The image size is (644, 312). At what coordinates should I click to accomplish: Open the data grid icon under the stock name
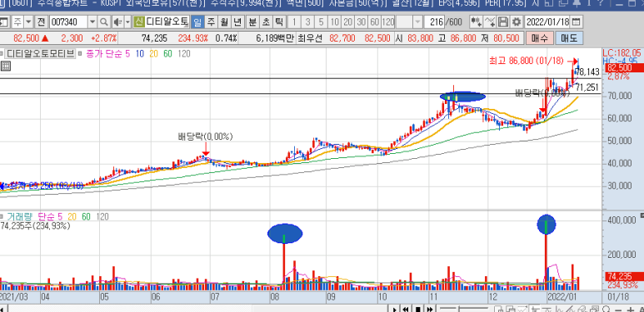5,65
